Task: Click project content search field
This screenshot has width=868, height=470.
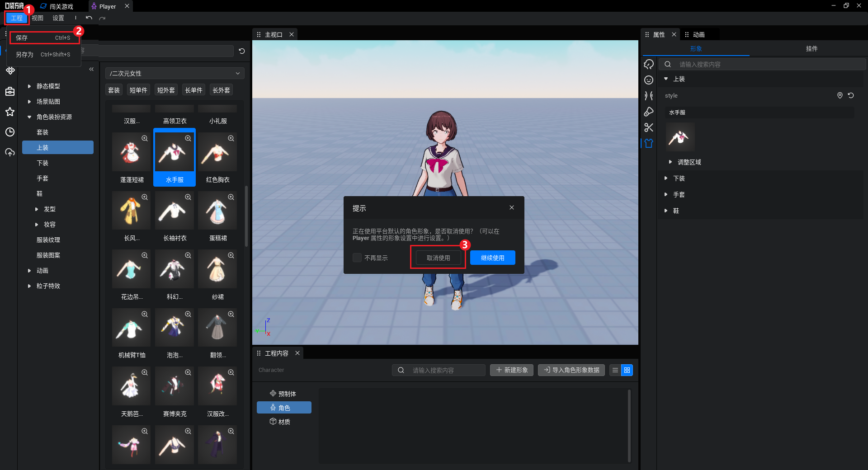Action: click(439, 370)
